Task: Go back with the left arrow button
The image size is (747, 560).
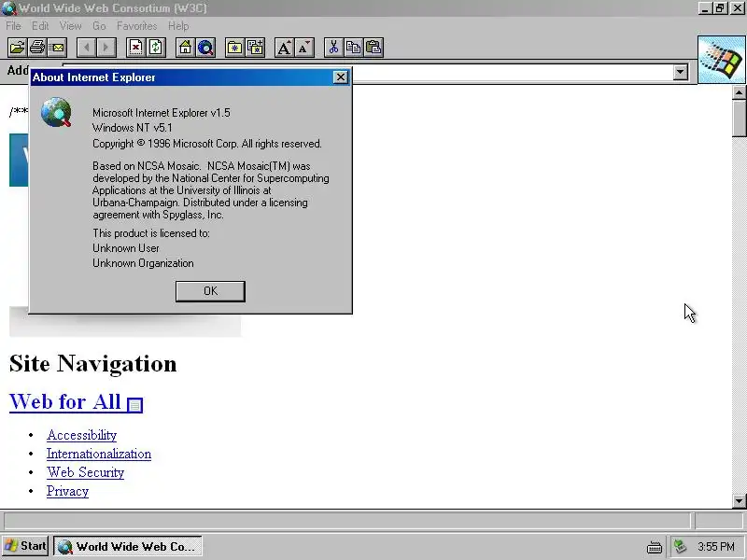Action: coord(86,48)
